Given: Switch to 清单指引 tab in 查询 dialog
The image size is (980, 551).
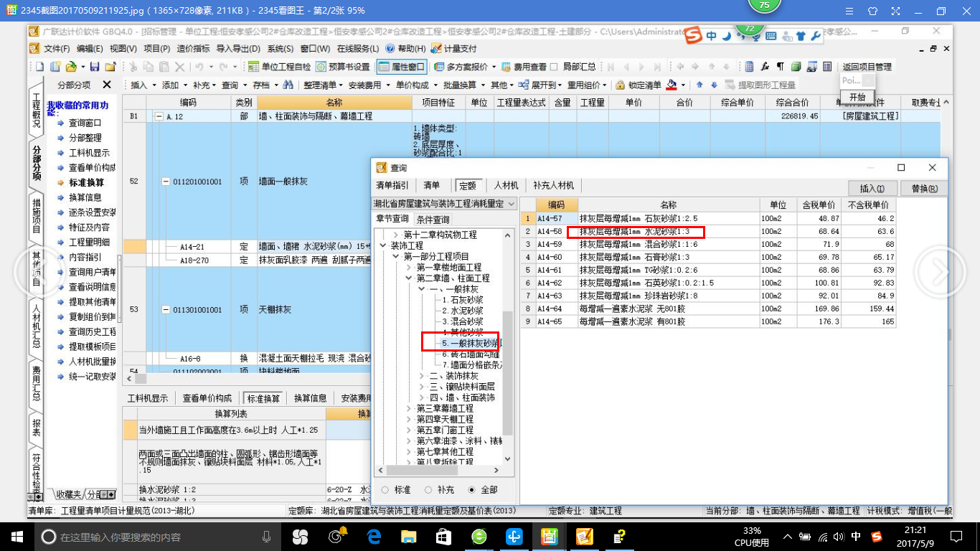Looking at the screenshot, I should coord(392,185).
